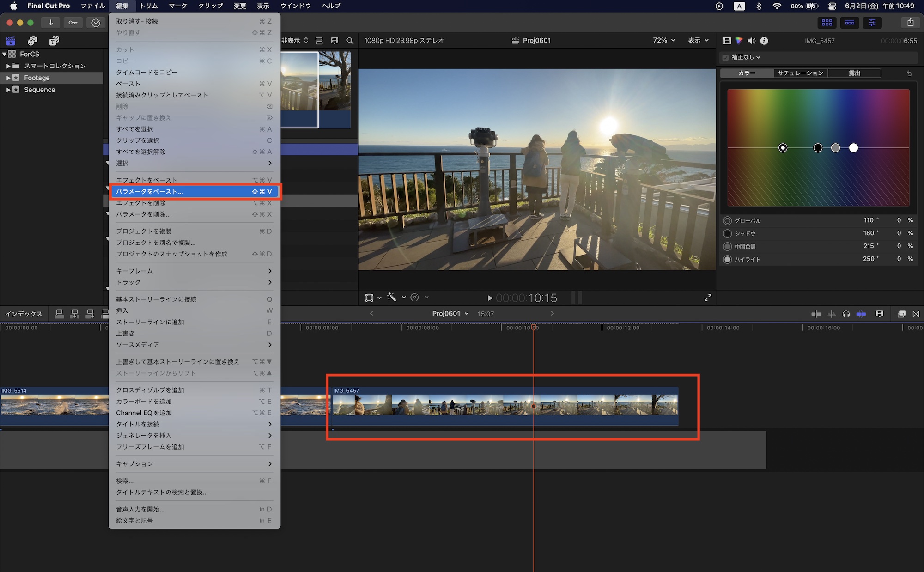Screen dimensions: 924x572
Task: Click the white highlight color puck
Action: pos(853,148)
